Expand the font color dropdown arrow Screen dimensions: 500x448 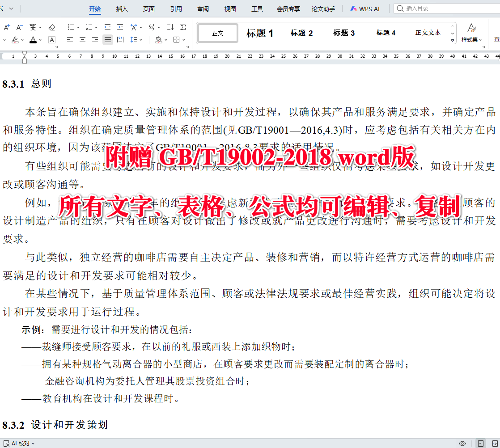tap(41, 40)
